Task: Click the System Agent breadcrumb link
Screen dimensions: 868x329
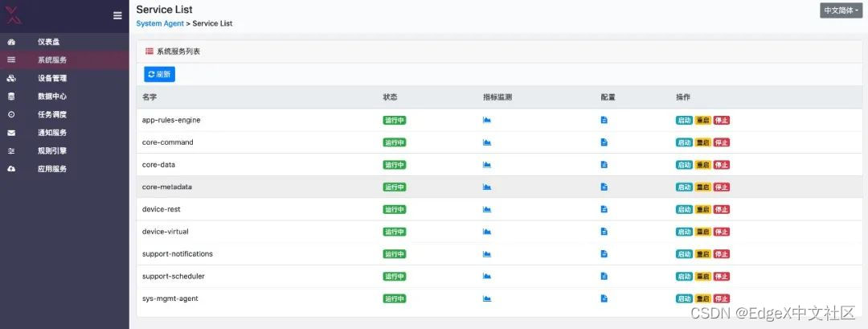Action: (160, 24)
